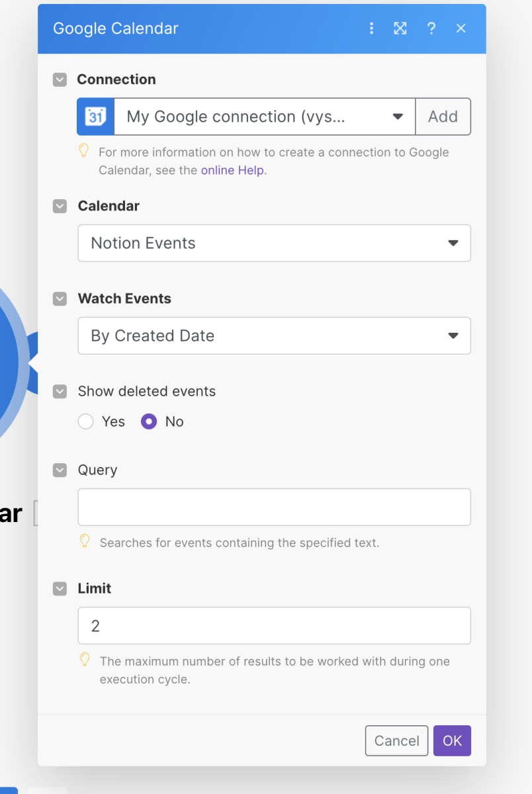The height and width of the screenshot is (794, 532).
Task: Select No for Show deleted events
Action: click(149, 421)
